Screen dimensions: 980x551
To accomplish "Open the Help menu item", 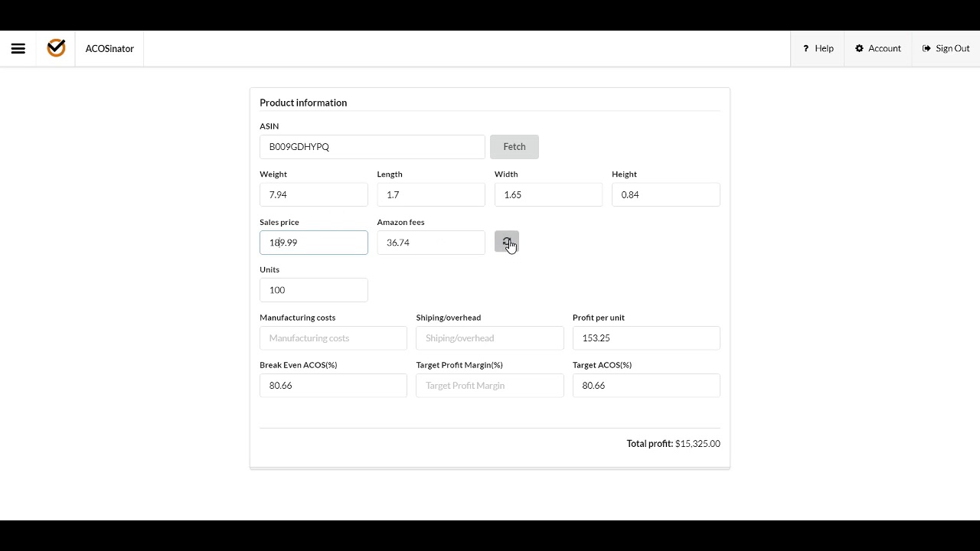I will 818,48.
